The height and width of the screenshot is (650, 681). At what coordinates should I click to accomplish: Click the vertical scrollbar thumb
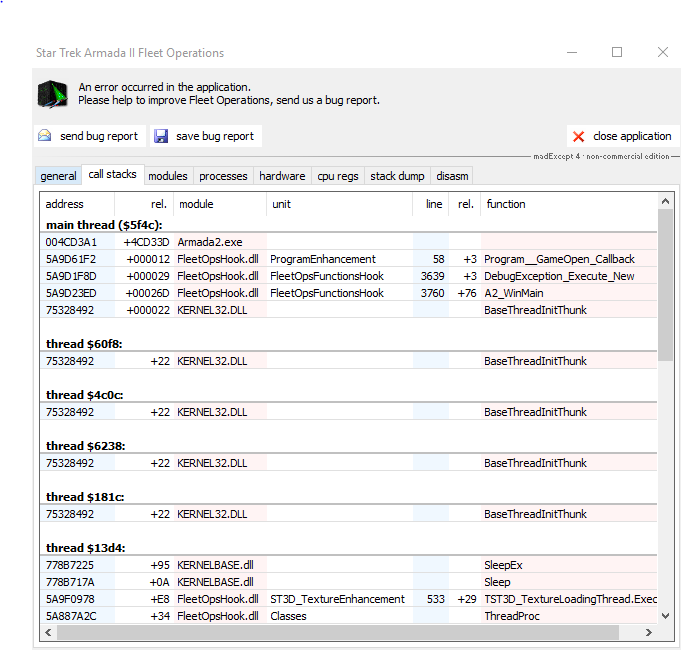coord(665,285)
